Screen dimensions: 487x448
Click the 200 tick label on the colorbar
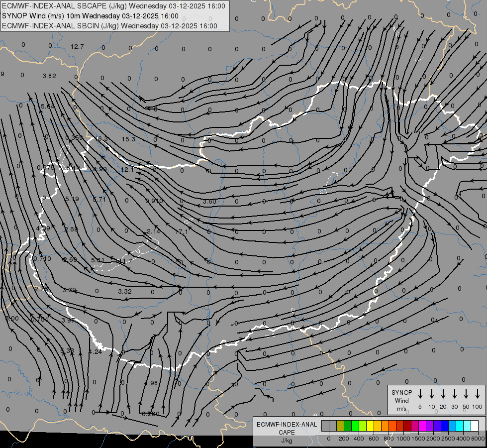pos(344,439)
